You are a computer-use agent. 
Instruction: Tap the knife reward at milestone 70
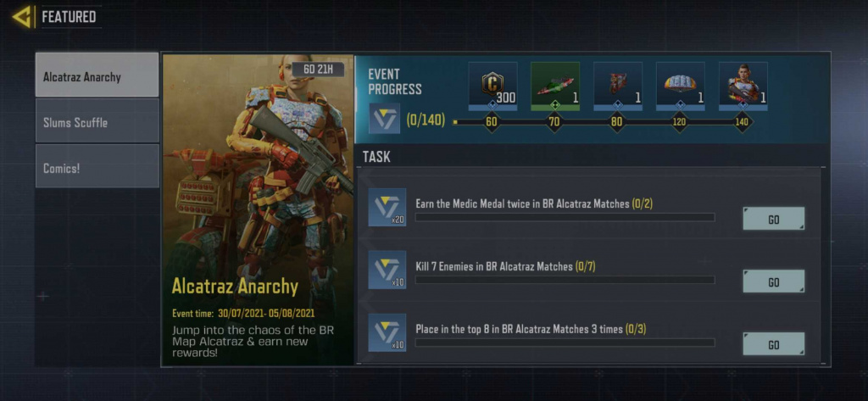tap(555, 86)
